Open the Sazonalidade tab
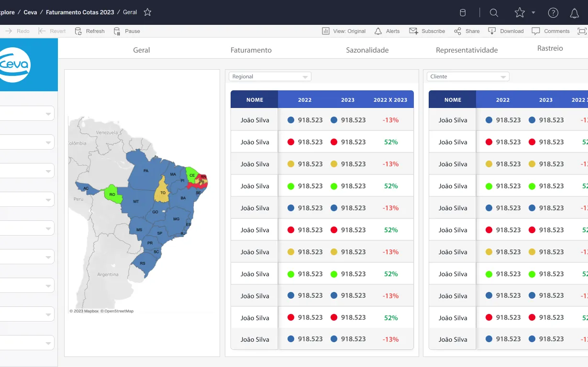This screenshot has height=367, width=588. [x=367, y=50]
